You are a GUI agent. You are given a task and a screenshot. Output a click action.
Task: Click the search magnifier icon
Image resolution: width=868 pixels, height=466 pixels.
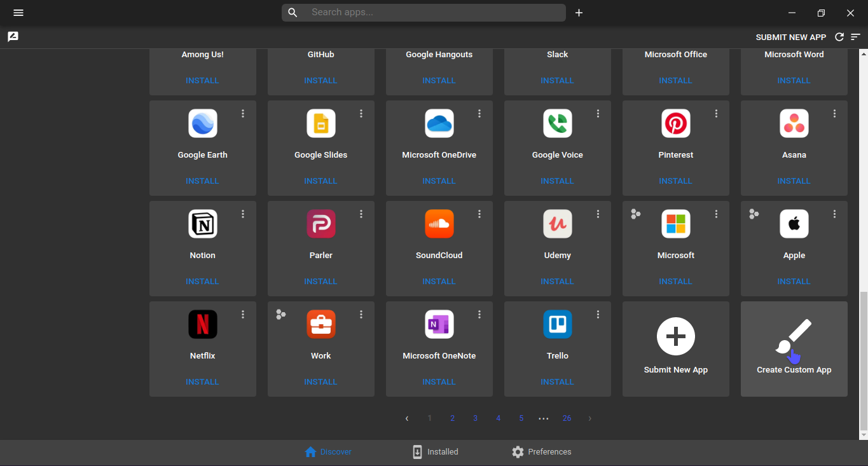293,13
